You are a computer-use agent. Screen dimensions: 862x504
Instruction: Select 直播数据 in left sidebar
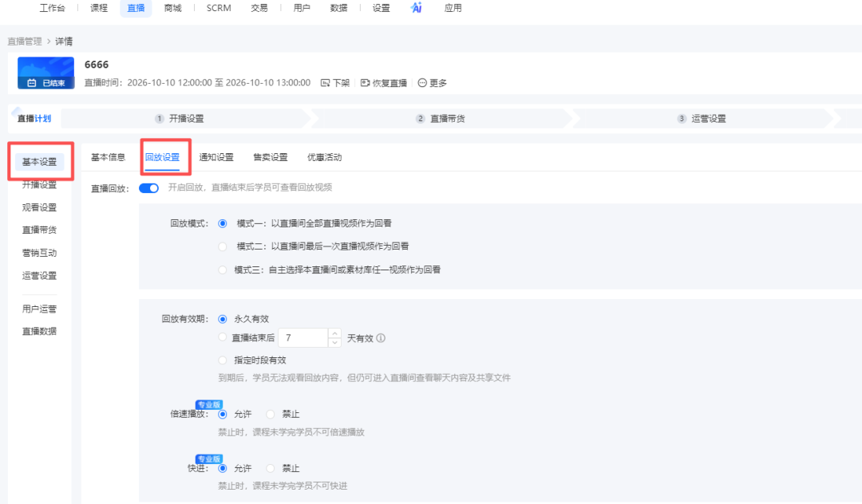pyautogui.click(x=40, y=331)
